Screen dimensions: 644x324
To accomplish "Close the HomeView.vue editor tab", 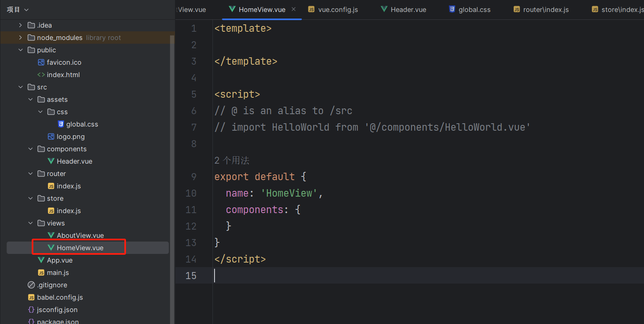I will pyautogui.click(x=294, y=9).
